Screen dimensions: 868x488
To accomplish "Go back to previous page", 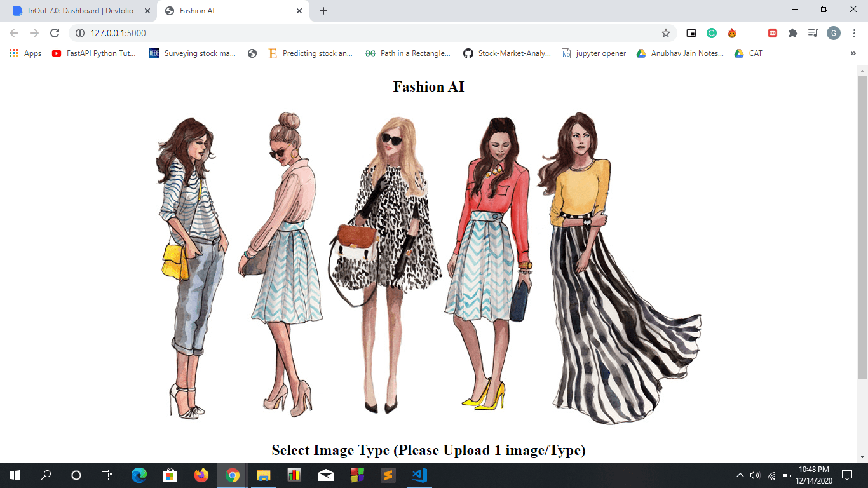I will coord(14,33).
